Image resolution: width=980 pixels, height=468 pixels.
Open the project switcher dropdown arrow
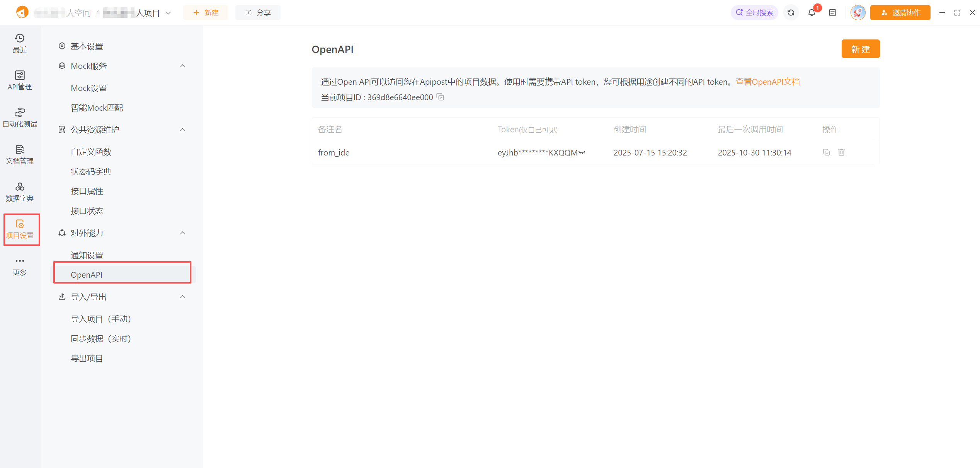point(168,13)
